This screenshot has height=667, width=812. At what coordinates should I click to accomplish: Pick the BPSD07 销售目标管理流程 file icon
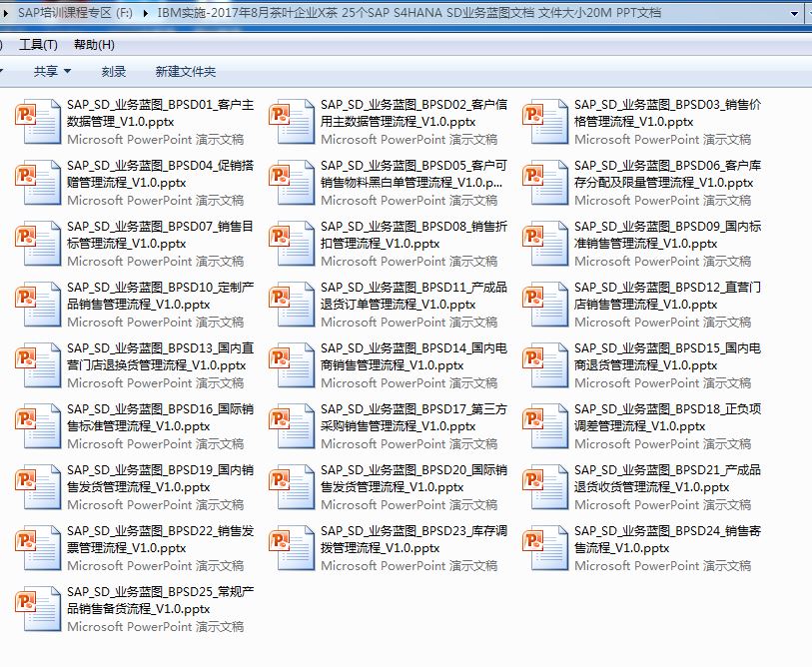(38, 244)
